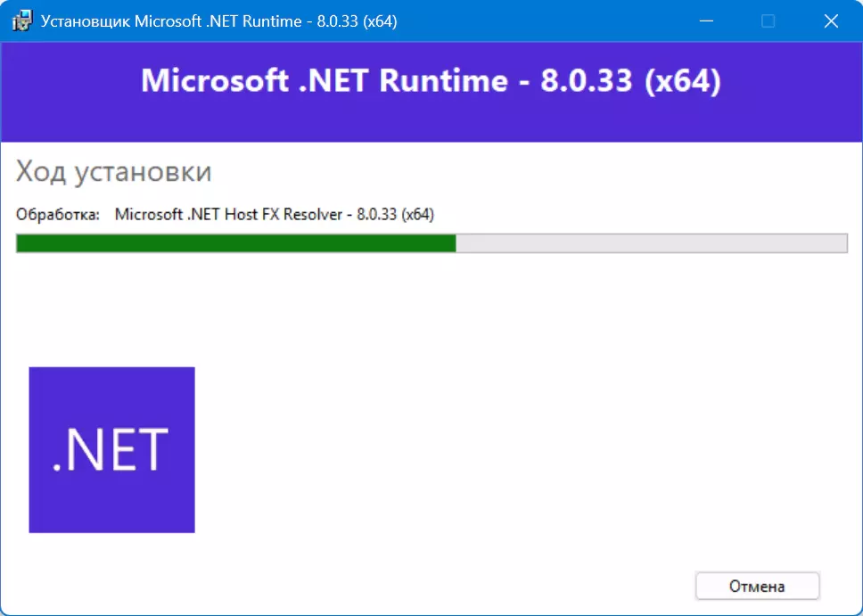Click the empty white area left of Отмена

[x=440, y=587]
